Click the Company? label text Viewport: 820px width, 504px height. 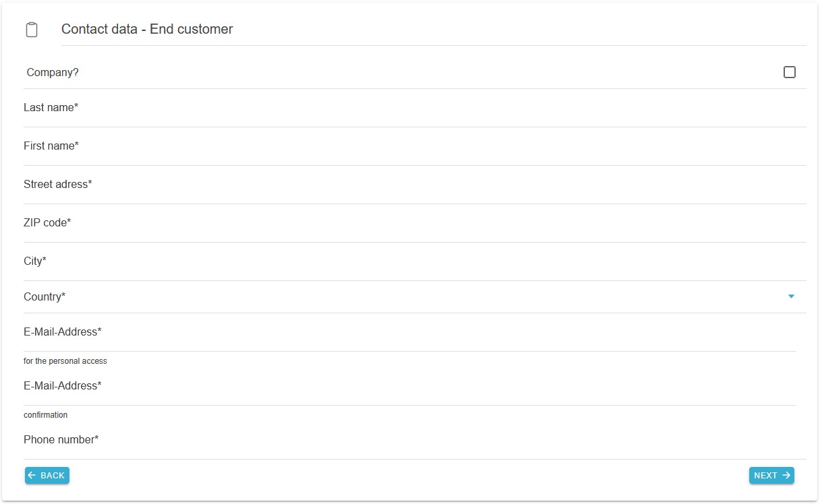53,72
